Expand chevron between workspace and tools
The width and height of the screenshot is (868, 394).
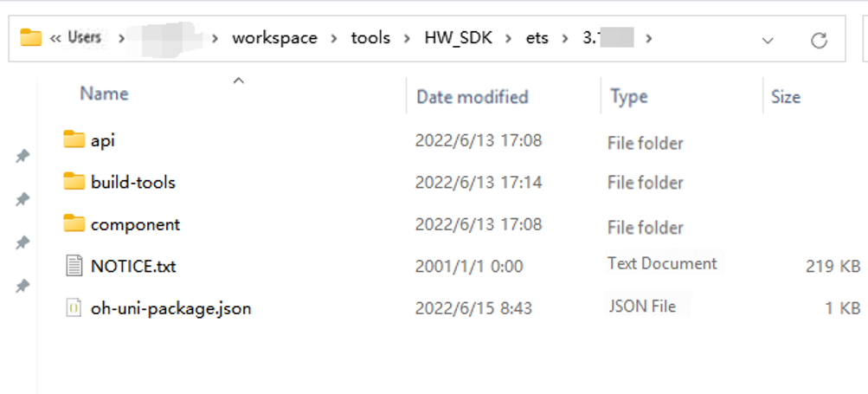[x=334, y=38]
